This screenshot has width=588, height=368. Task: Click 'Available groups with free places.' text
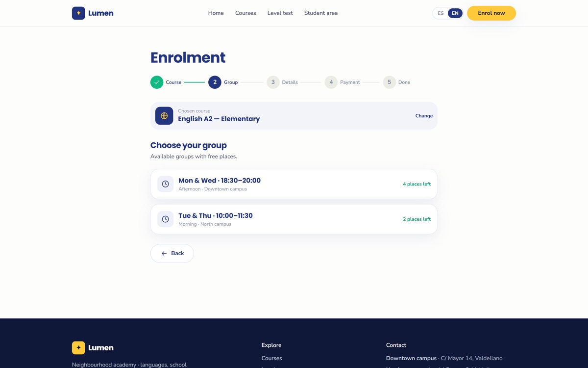tap(194, 157)
